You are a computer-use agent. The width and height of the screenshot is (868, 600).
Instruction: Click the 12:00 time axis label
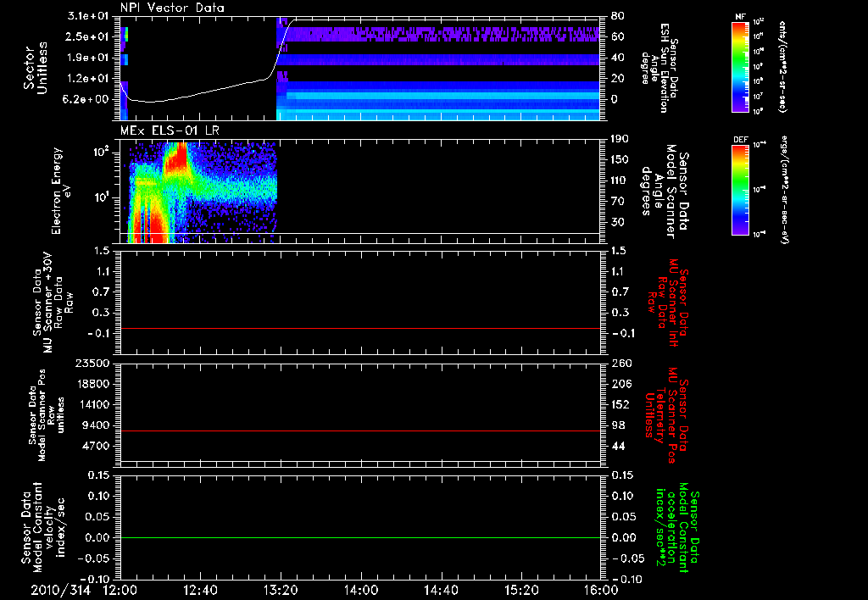[x=120, y=590]
